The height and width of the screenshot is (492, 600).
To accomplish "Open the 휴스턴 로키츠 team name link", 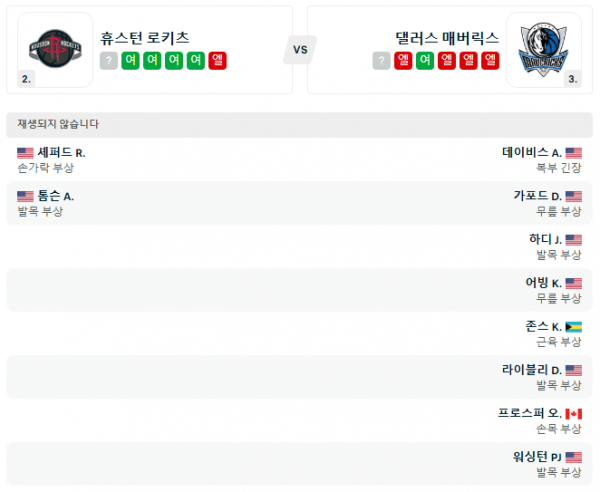I will pos(144,38).
